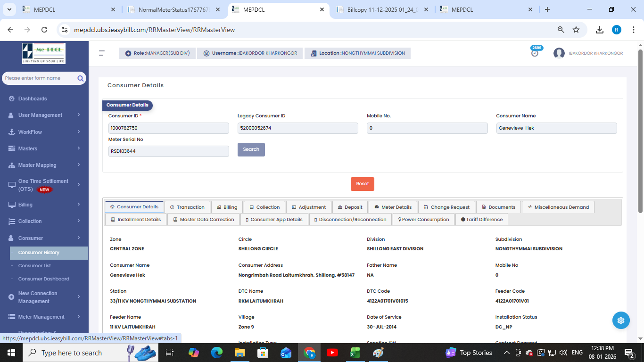Expand the Meter Management sidebar menu
This screenshot has width=644, height=362.
tap(44, 317)
